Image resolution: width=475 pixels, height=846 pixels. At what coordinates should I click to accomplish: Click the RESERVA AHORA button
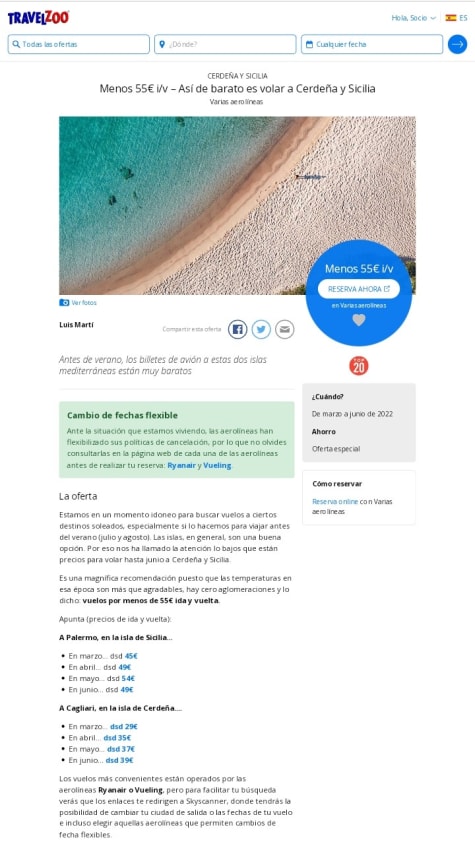pos(359,289)
